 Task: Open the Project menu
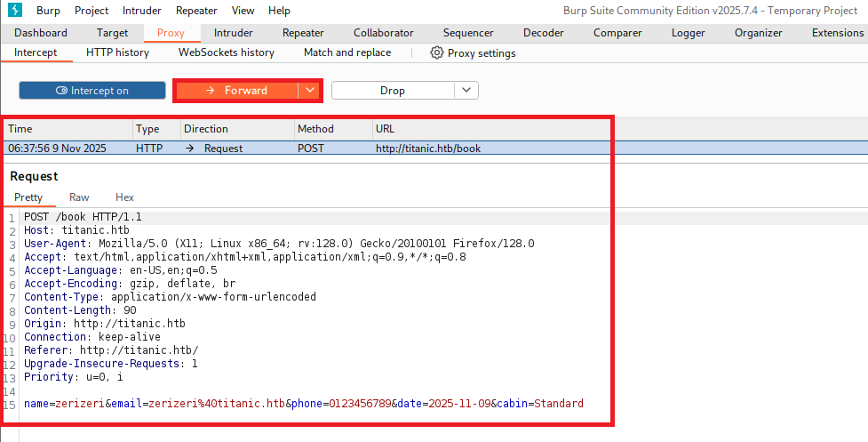(92, 11)
